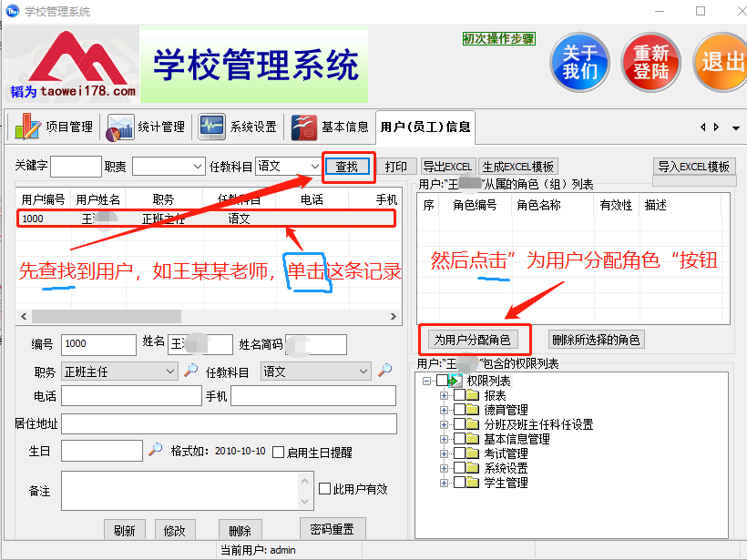Click the 为用户分配角色 button
This screenshot has height=560, width=747.
pyautogui.click(x=472, y=340)
